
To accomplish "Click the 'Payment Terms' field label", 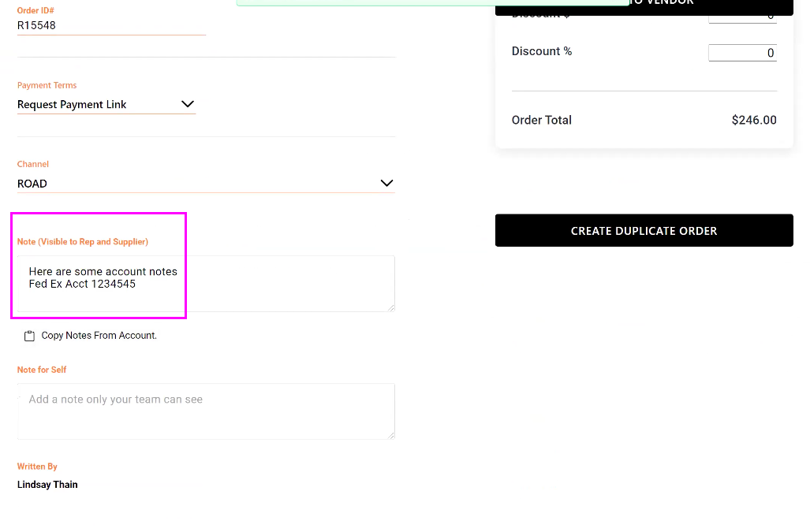I will click(x=47, y=85).
